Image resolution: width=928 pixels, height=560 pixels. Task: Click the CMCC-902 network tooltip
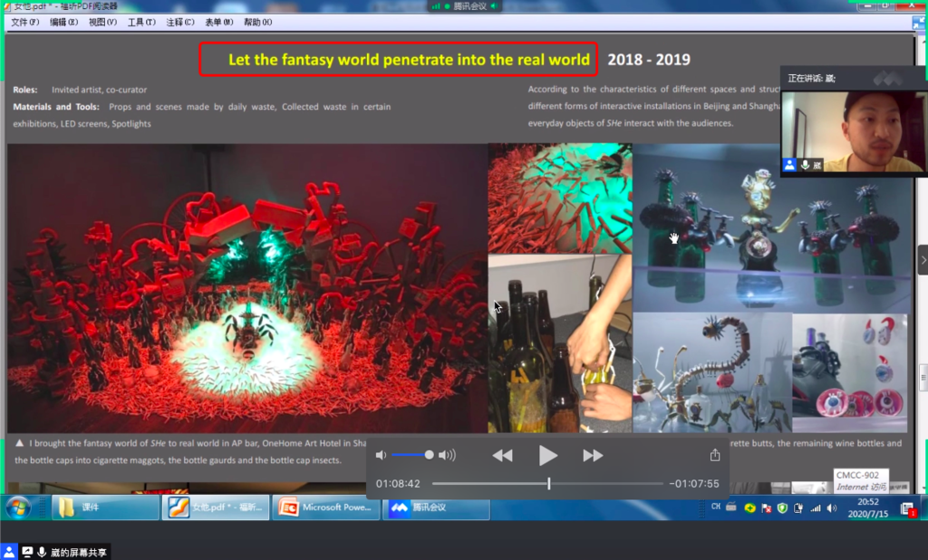861,480
